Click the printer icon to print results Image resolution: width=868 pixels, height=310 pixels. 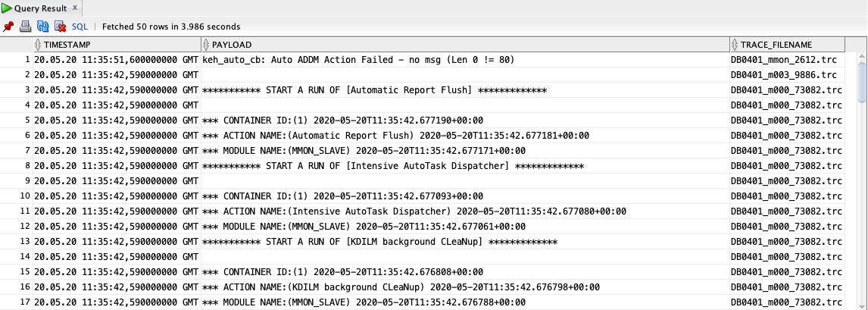pos(26,26)
